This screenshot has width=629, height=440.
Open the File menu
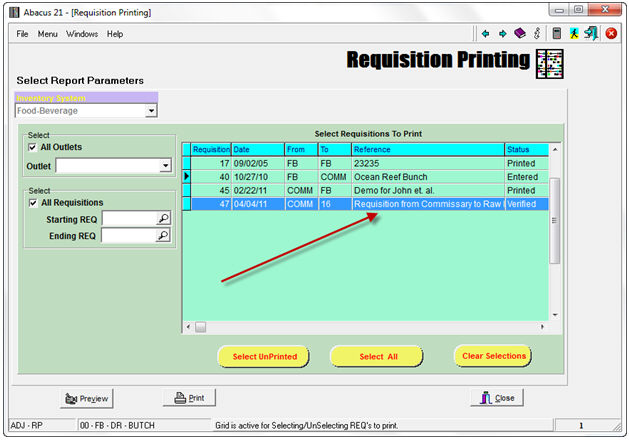[22, 34]
